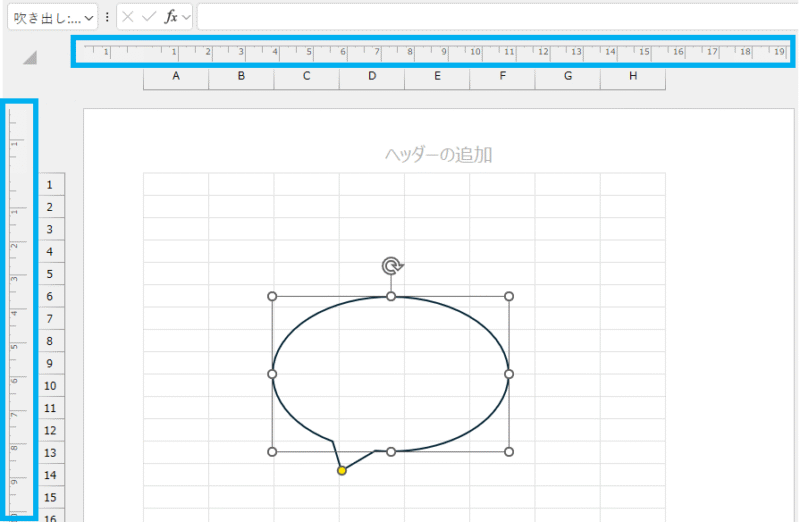Select row 10 header
This screenshot has height=522, width=800.
52,386
